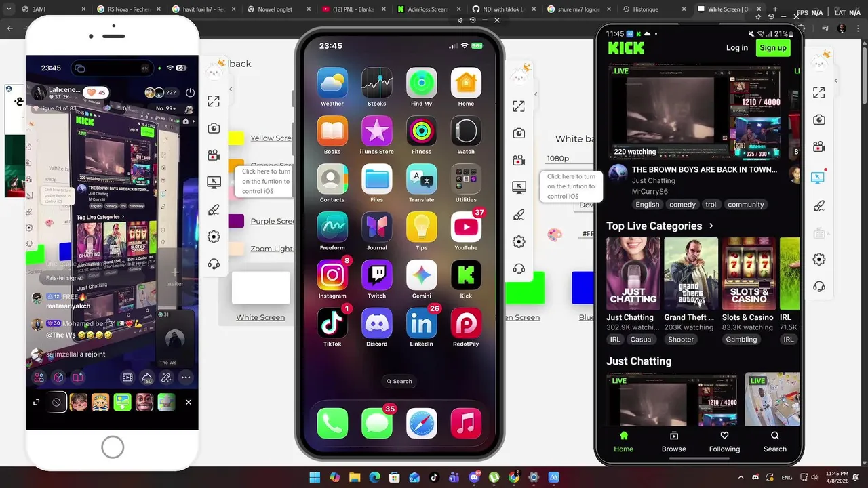This screenshot has width=868, height=488.
Task: Open the RedotPay app
Action: [467, 323]
